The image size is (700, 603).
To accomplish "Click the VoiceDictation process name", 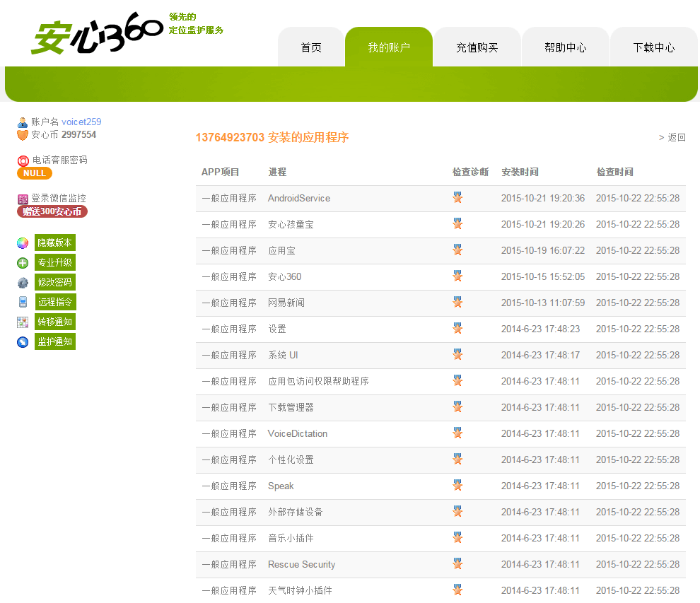I will [297, 433].
